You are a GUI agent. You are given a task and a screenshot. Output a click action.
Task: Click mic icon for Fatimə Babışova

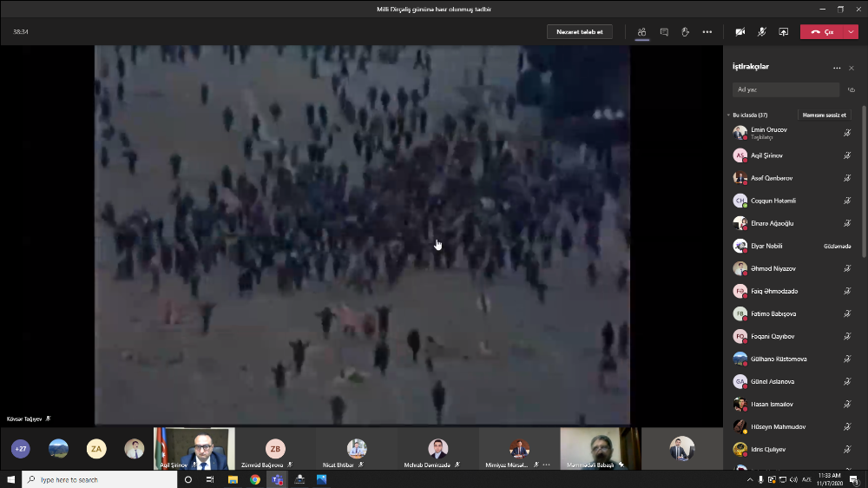pyautogui.click(x=847, y=313)
